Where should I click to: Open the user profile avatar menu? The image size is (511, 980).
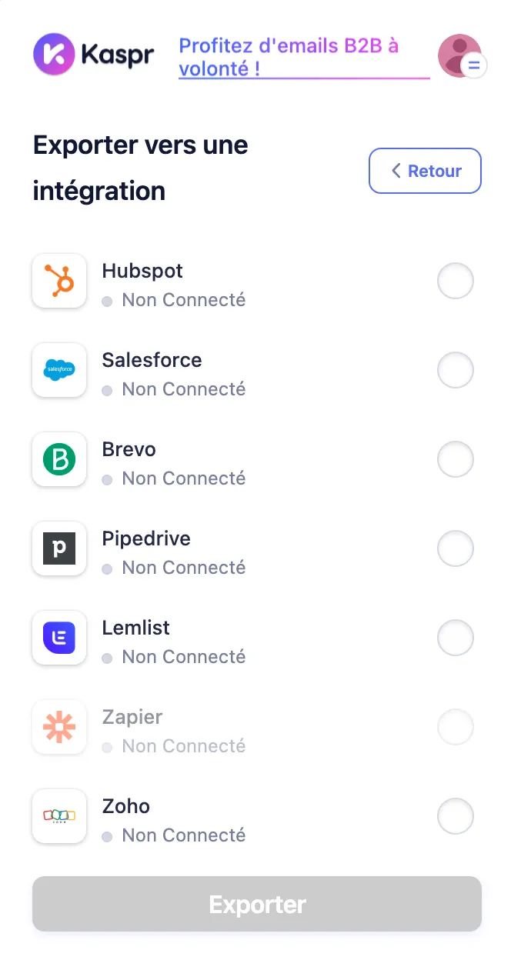459,55
